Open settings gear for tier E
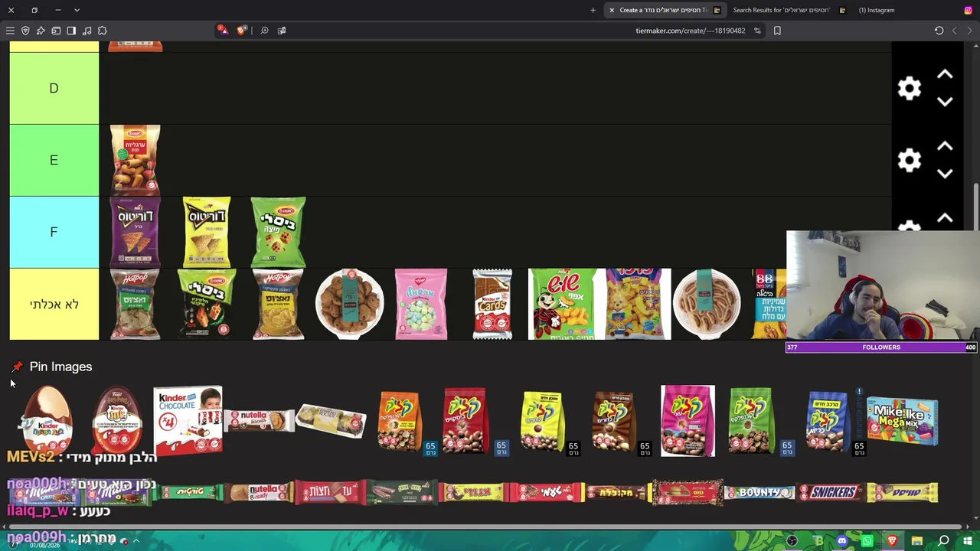This screenshot has width=980, height=551. pos(910,160)
